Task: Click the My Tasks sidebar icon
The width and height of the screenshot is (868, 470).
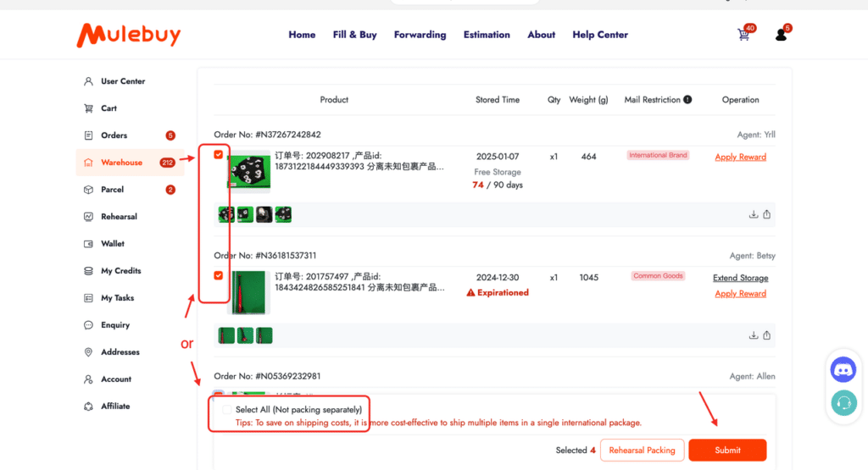Action: (88, 298)
